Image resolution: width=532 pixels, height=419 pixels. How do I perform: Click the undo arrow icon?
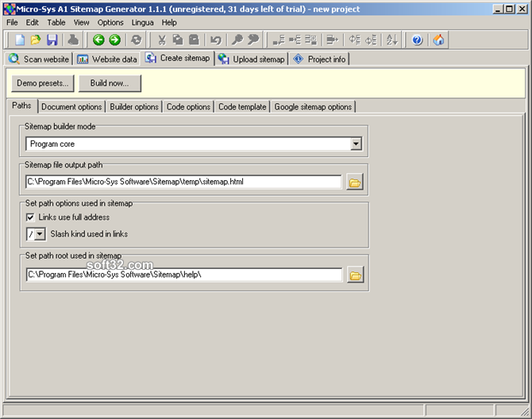pyautogui.click(x=215, y=40)
